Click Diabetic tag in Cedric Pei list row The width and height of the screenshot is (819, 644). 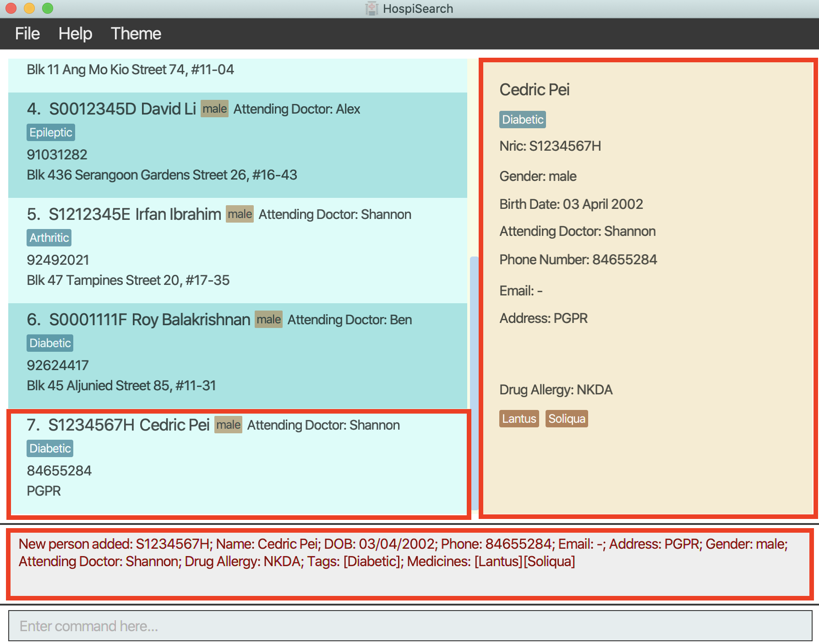tap(50, 448)
